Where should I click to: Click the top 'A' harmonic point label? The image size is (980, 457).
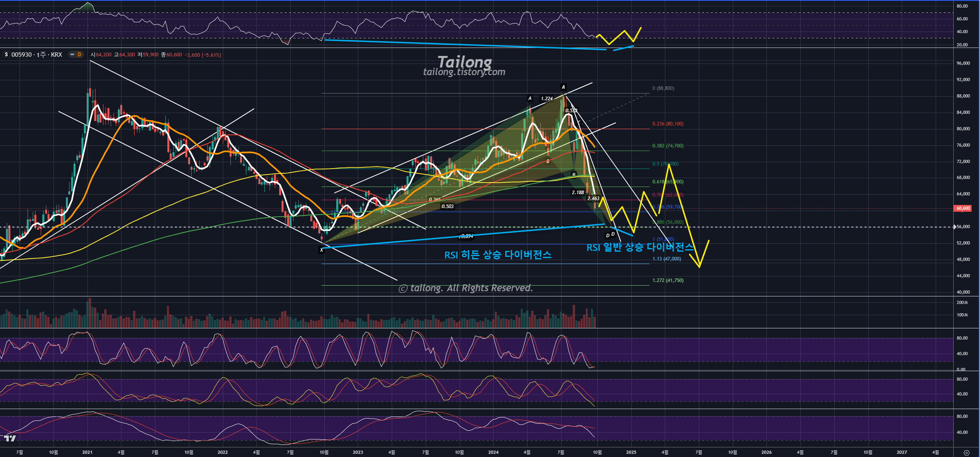click(x=563, y=87)
